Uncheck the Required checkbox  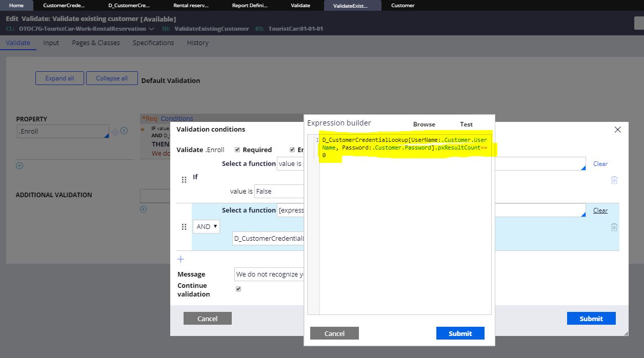coord(237,150)
